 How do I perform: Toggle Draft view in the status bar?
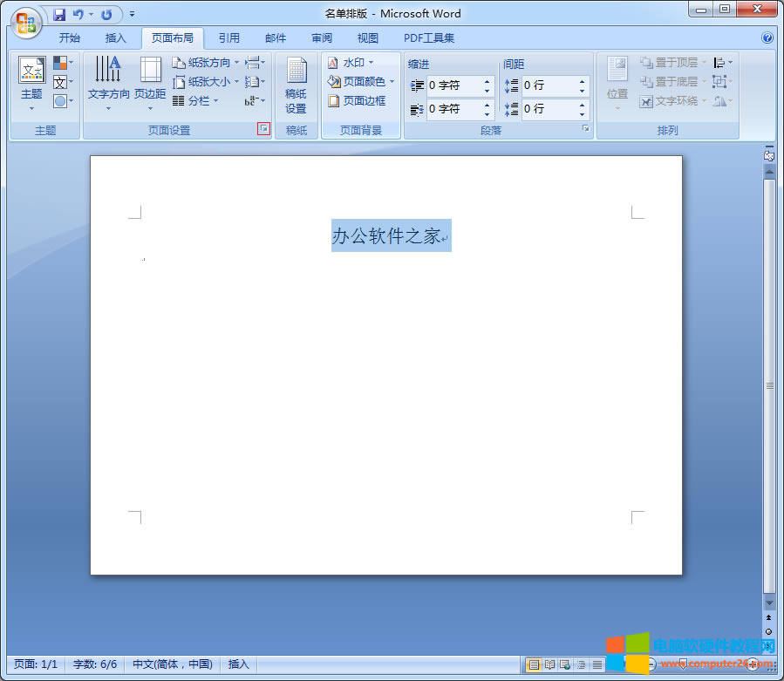pos(597,664)
